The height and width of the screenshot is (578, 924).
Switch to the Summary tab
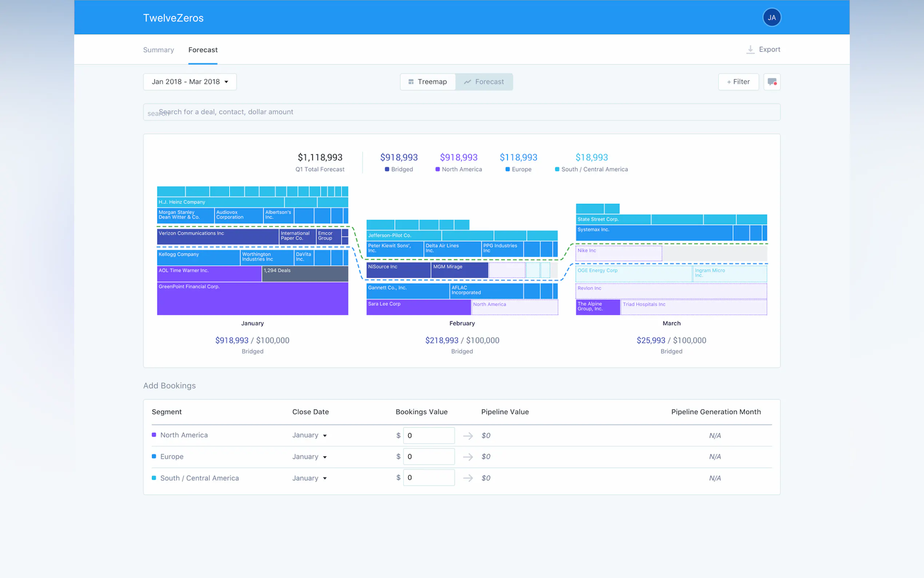(158, 50)
